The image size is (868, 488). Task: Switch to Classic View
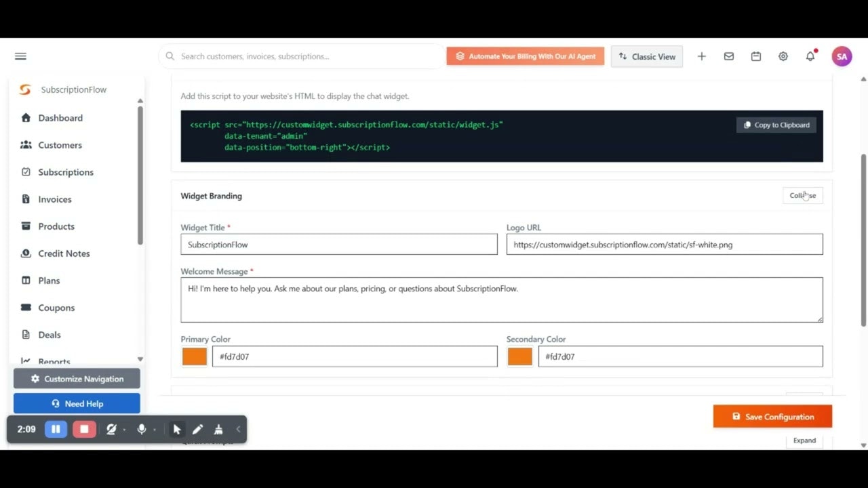point(647,56)
